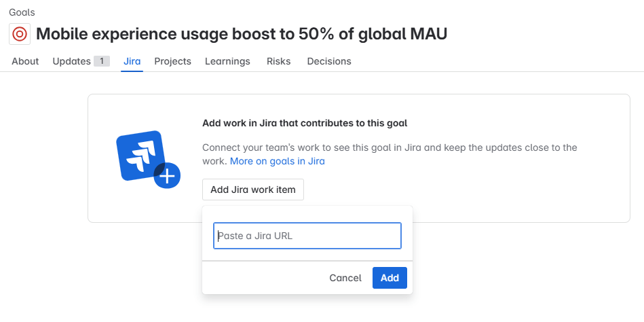The width and height of the screenshot is (644, 322).
Task: Open the Goals breadcrumb link
Action: click(x=22, y=12)
